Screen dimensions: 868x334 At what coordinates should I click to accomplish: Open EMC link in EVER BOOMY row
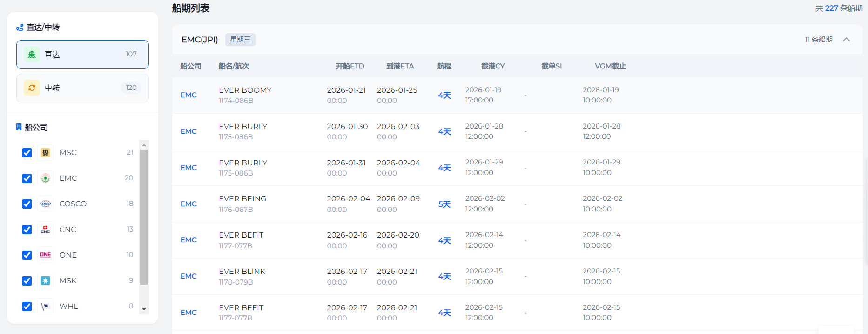(188, 95)
